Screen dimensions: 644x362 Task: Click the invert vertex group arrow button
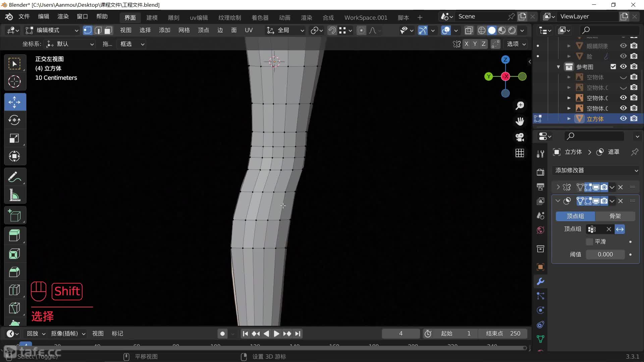pos(620,229)
